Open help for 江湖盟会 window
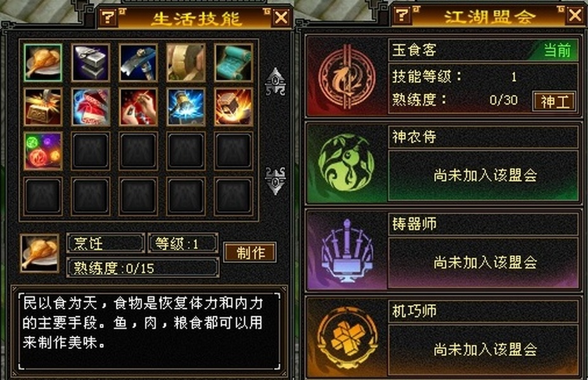Screen dimensions: 588x380 click(402, 15)
